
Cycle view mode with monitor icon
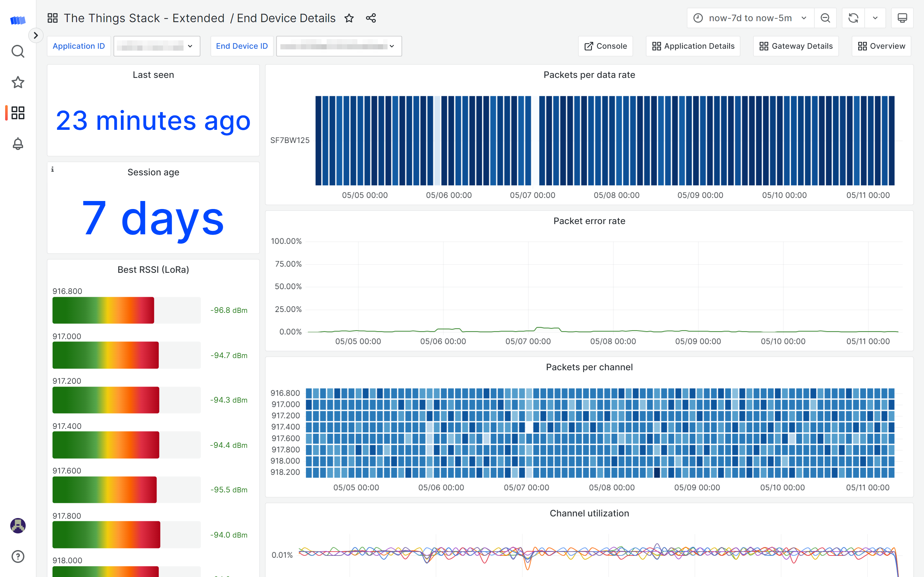(902, 18)
